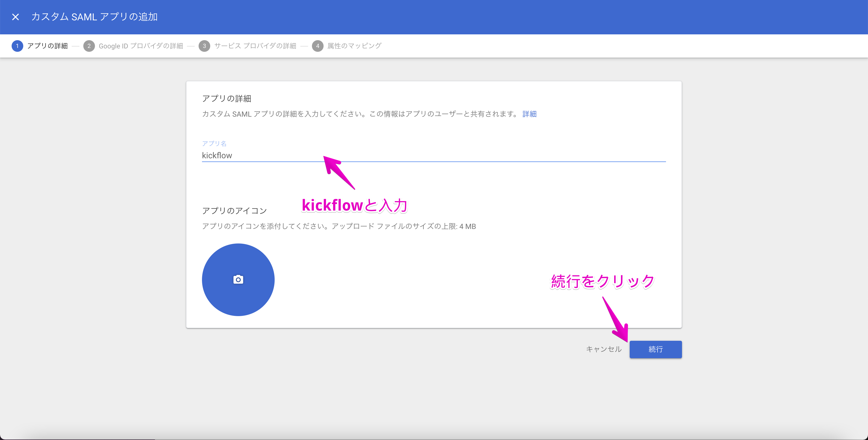
Task: Select step 3 サービス プロバイダの詳細
Action: [x=247, y=46]
